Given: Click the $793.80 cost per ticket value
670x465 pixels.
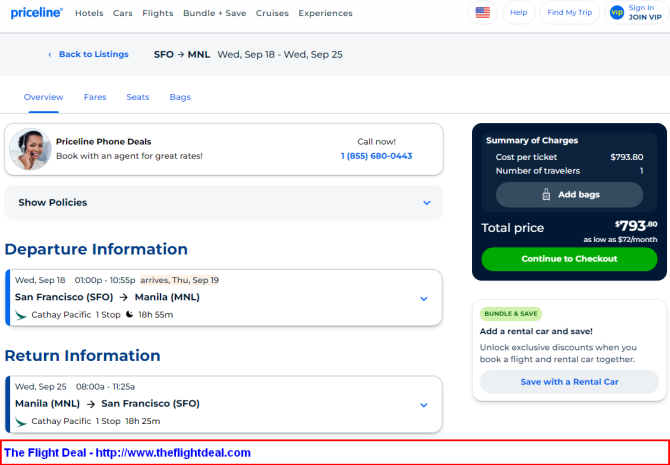Looking at the screenshot, I should [627, 157].
